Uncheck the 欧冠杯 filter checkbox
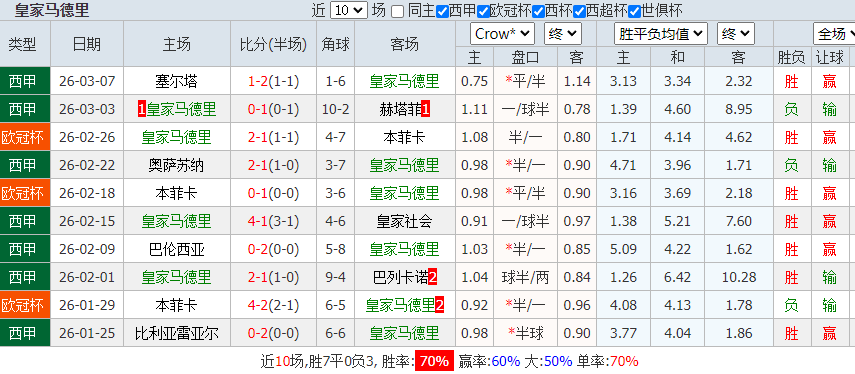 pos(483,11)
